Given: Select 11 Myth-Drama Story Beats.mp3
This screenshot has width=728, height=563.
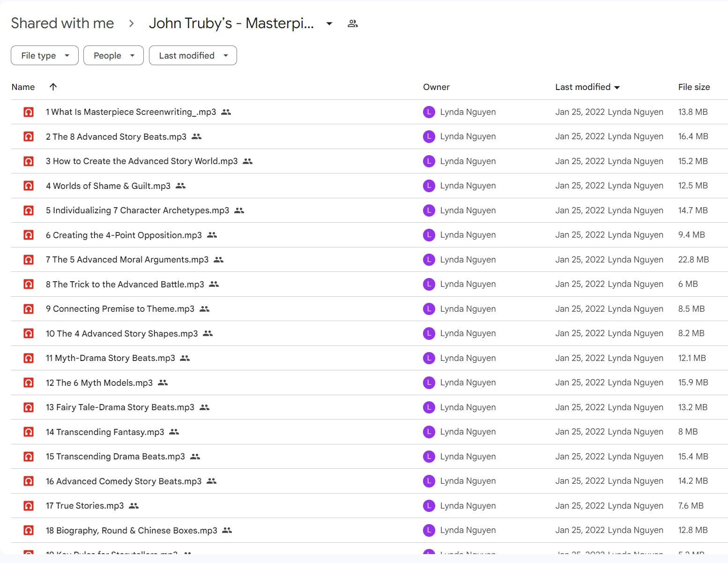Looking at the screenshot, I should [111, 358].
